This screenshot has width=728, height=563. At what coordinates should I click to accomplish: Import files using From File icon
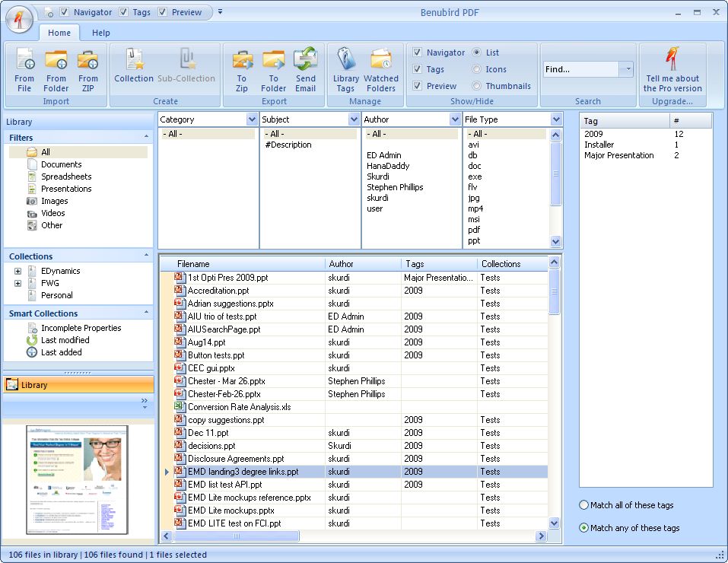24,70
